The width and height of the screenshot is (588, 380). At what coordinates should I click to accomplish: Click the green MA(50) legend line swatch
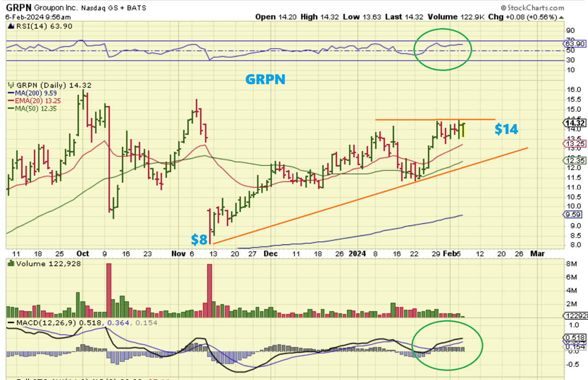click(x=11, y=108)
